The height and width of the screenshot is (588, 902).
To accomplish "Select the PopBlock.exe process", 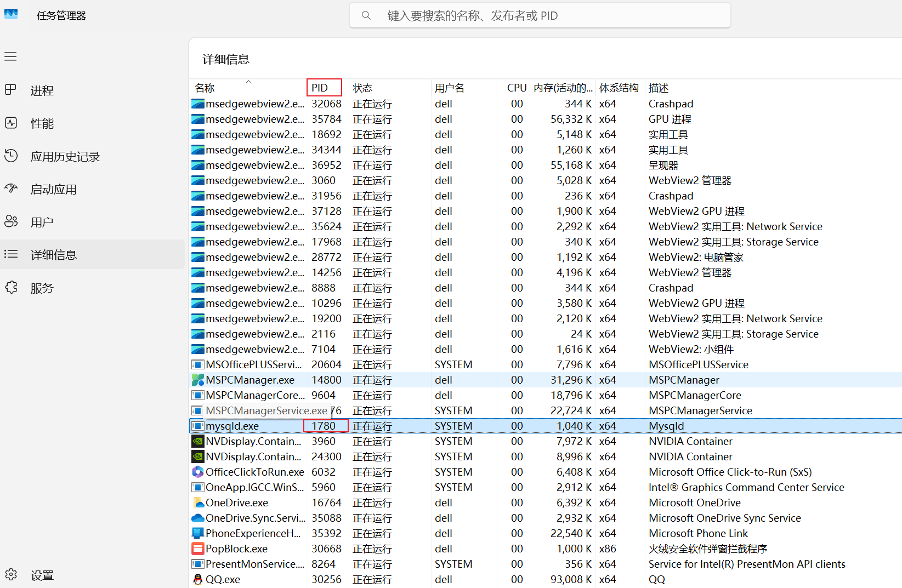I will coord(236,549).
